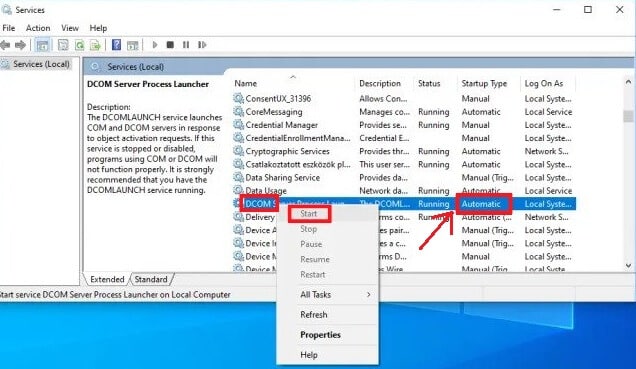636x369 pixels.
Task: Click the gear icon beside Data Sharing Service
Action: (238, 178)
